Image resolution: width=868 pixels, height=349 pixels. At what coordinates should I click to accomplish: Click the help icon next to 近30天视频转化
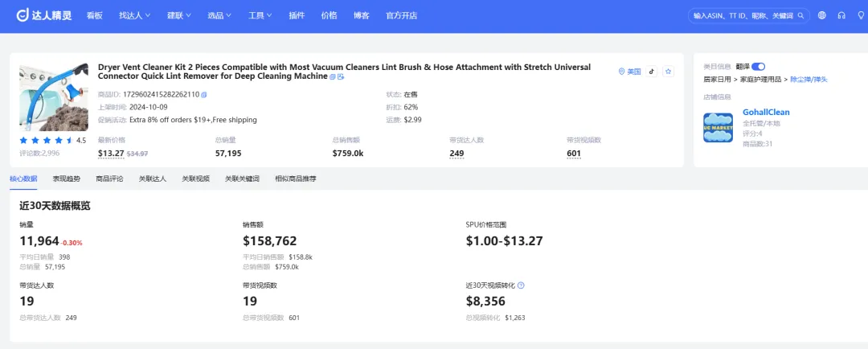(x=521, y=285)
